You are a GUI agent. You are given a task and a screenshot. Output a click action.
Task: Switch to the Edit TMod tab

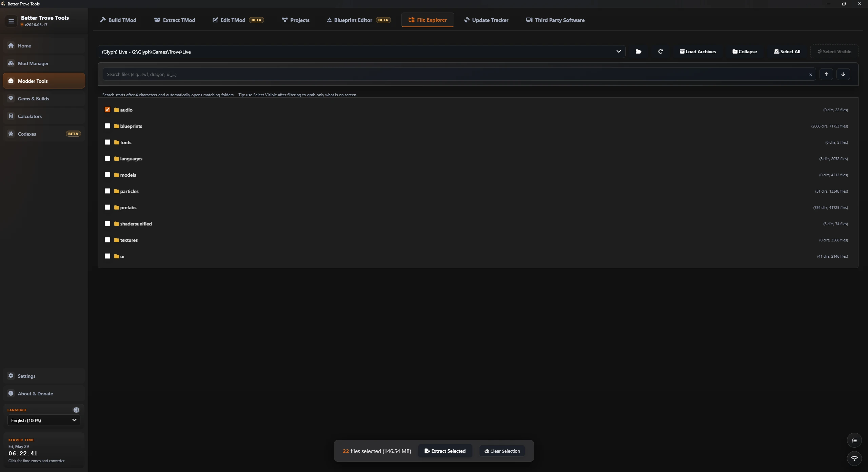238,20
